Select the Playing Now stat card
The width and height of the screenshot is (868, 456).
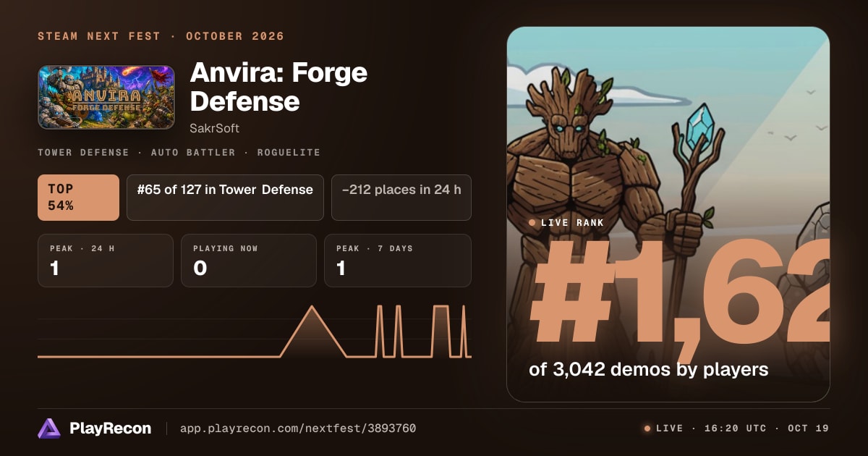[249, 261]
